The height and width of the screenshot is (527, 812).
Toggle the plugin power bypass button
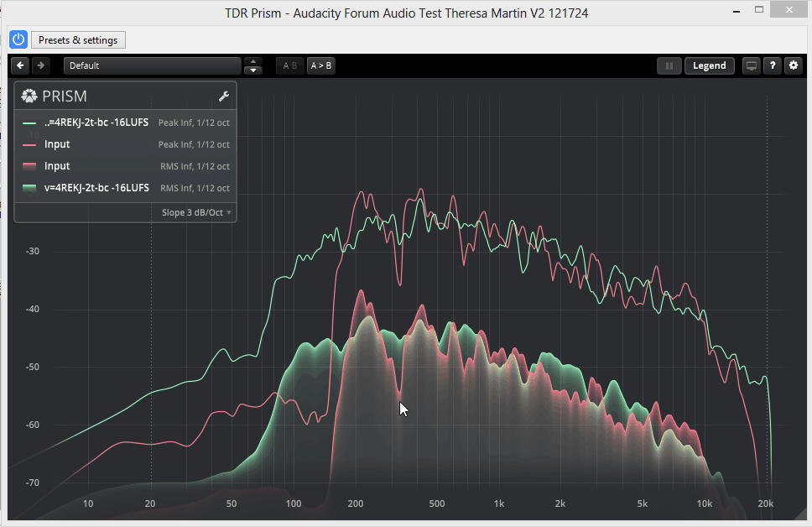(18, 40)
